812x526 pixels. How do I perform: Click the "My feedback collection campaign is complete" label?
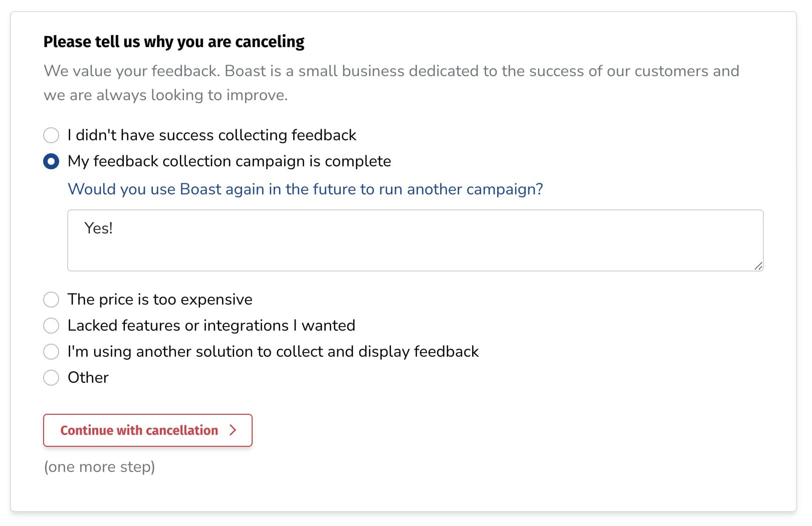(x=229, y=161)
